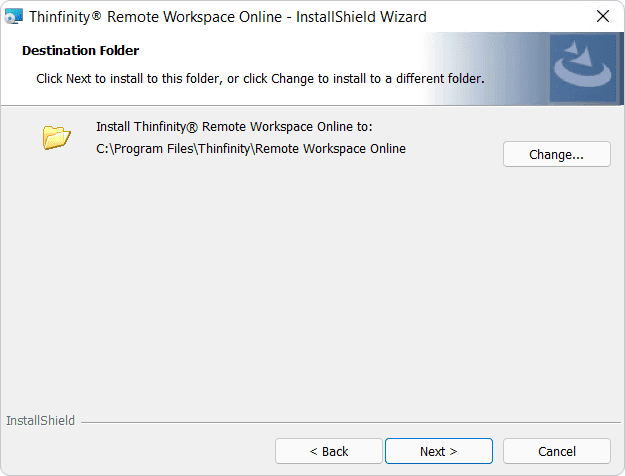Screen dimensions: 625x476
Task: Go to the next install step
Action: [438, 451]
